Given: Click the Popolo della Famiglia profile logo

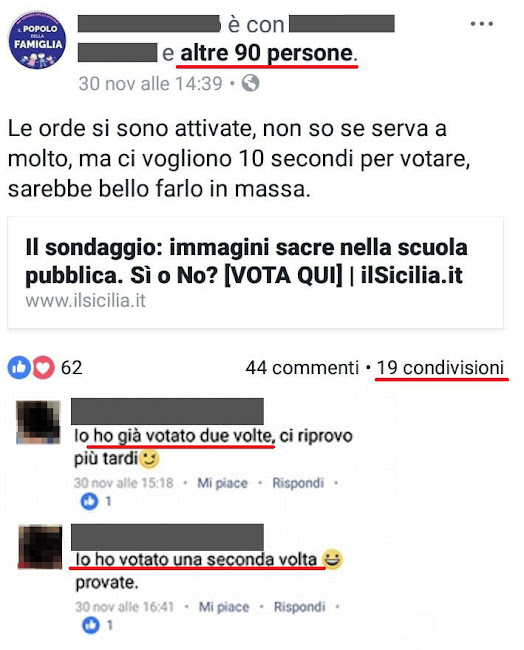Looking at the screenshot, I should click(37, 40).
